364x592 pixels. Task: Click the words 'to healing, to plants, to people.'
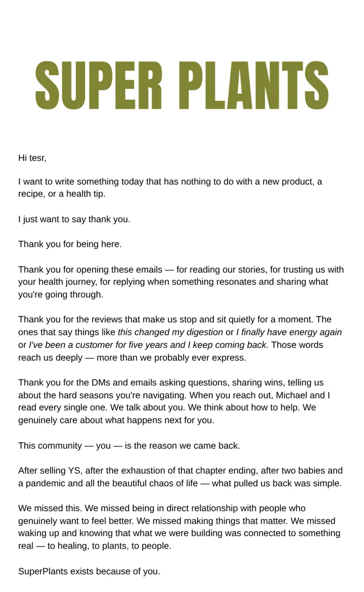(x=109, y=546)
